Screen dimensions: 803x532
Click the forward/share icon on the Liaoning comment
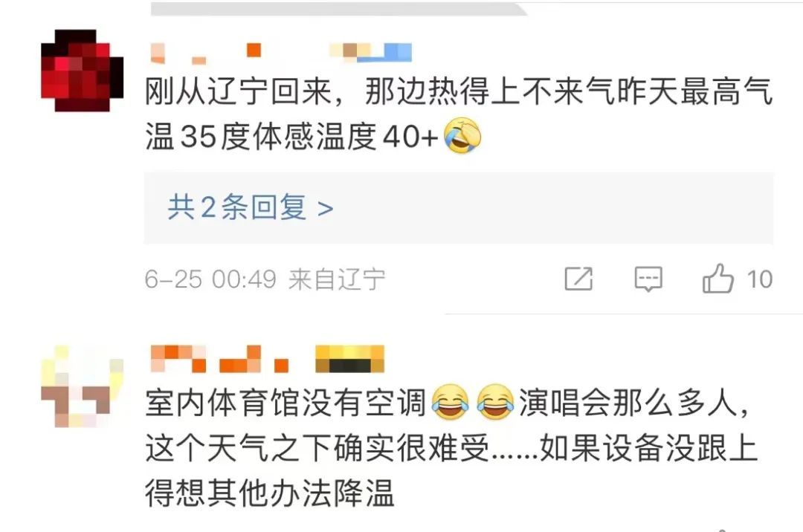(x=578, y=279)
